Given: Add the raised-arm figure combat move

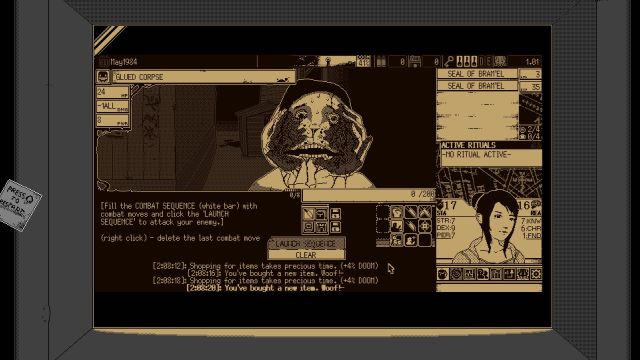Looking at the screenshot, I should pos(397,226).
